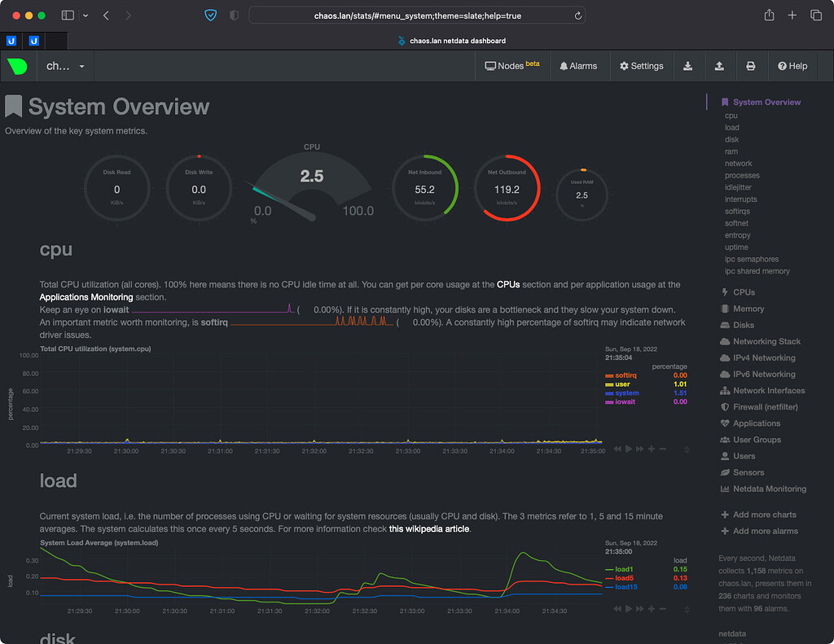The image size is (834, 644).
Task: Jump to ipc shared memory in the sidebar
Action: [757, 271]
